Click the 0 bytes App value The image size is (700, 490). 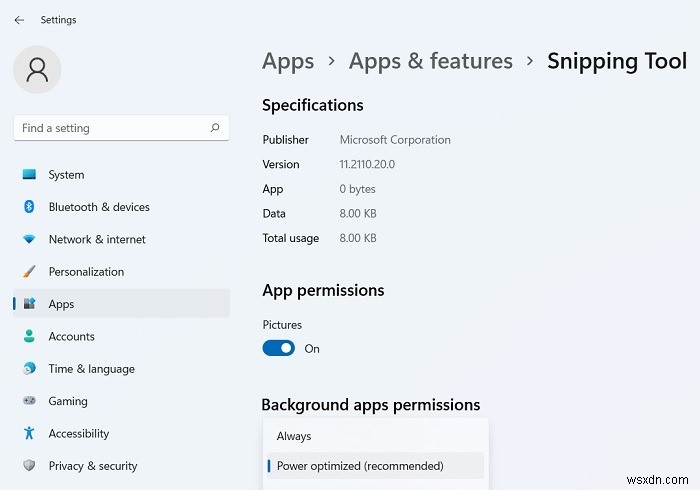357,189
